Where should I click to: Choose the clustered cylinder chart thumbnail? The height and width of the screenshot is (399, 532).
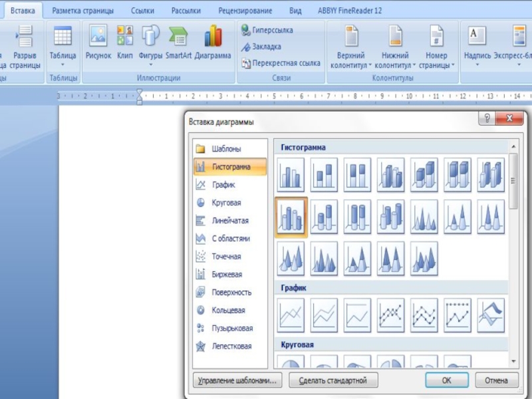click(291, 217)
